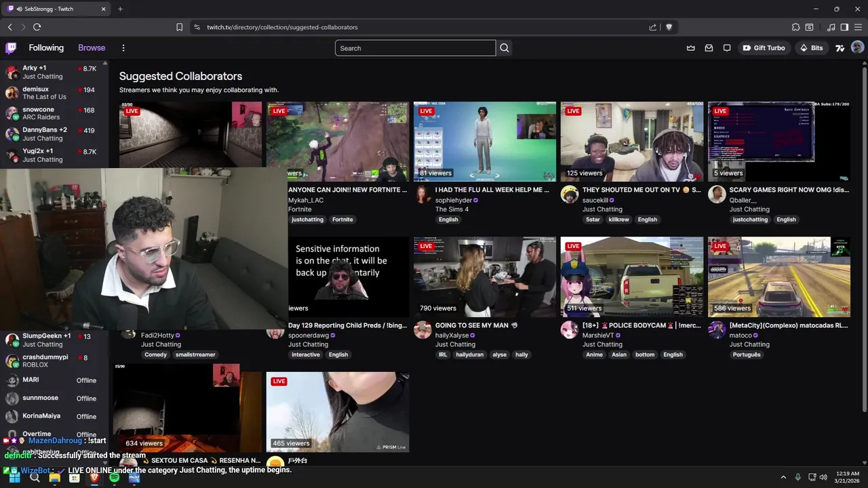The width and height of the screenshot is (868, 488).
Task: Click the hallyduran tag
Action: [x=470, y=354]
